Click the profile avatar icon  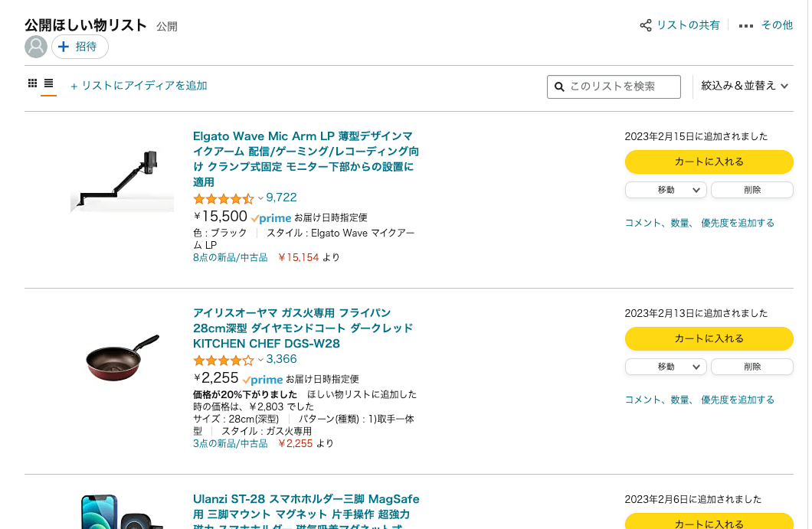36,47
